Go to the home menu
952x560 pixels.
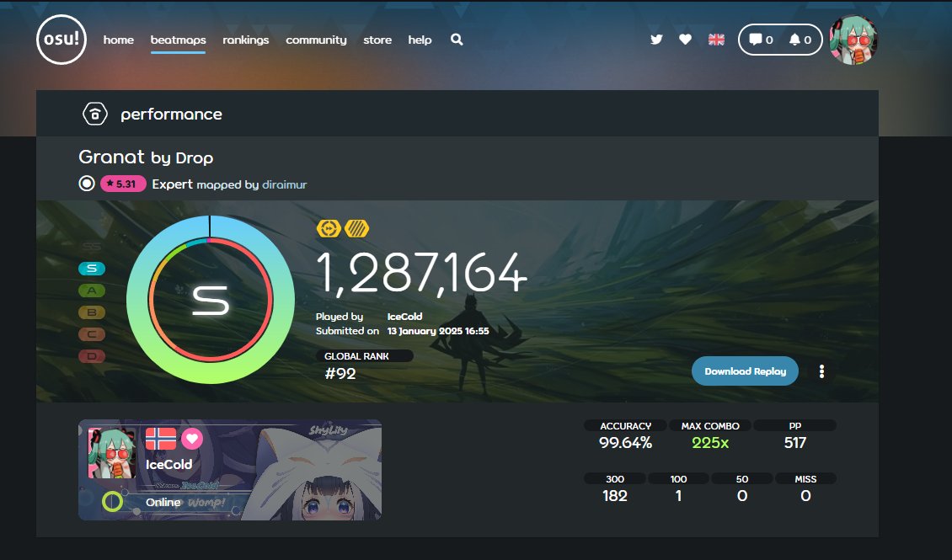tap(119, 40)
